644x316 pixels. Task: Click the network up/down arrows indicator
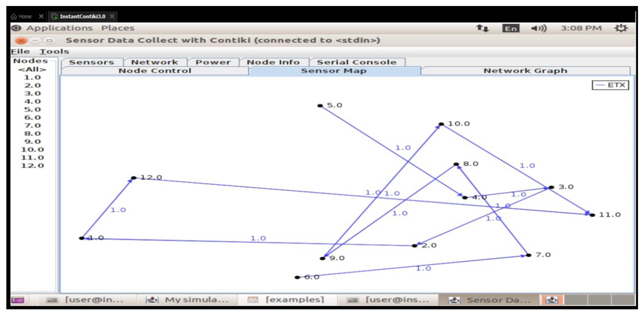tap(482, 28)
